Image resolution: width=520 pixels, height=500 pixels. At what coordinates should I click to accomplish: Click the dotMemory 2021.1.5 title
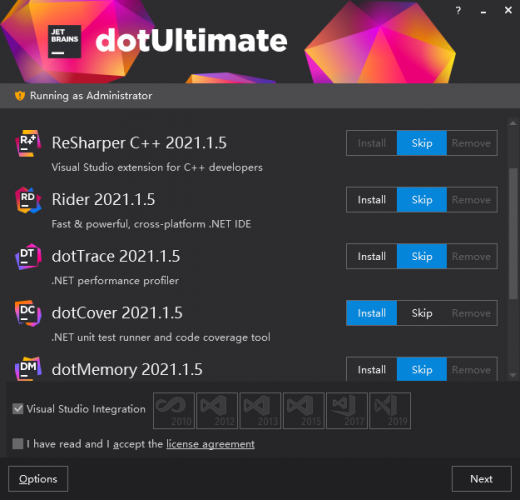[x=127, y=370]
